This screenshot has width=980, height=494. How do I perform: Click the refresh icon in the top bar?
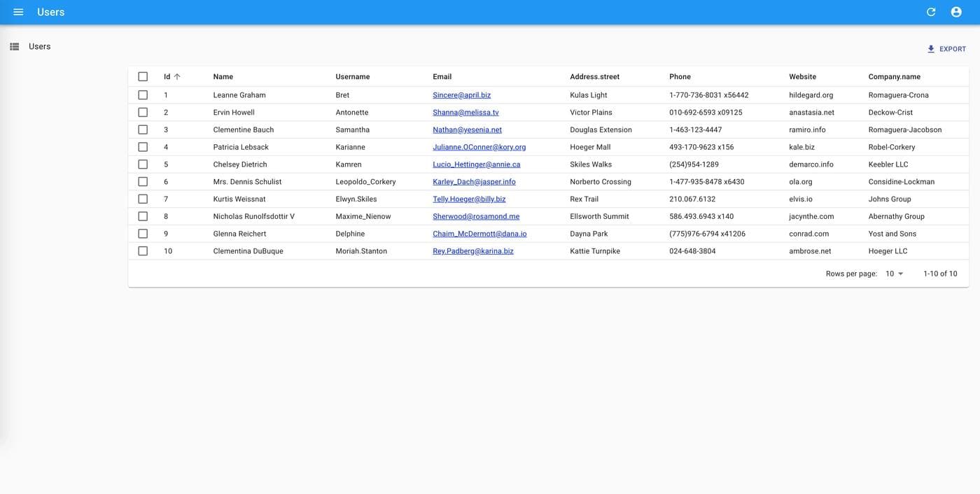(931, 12)
